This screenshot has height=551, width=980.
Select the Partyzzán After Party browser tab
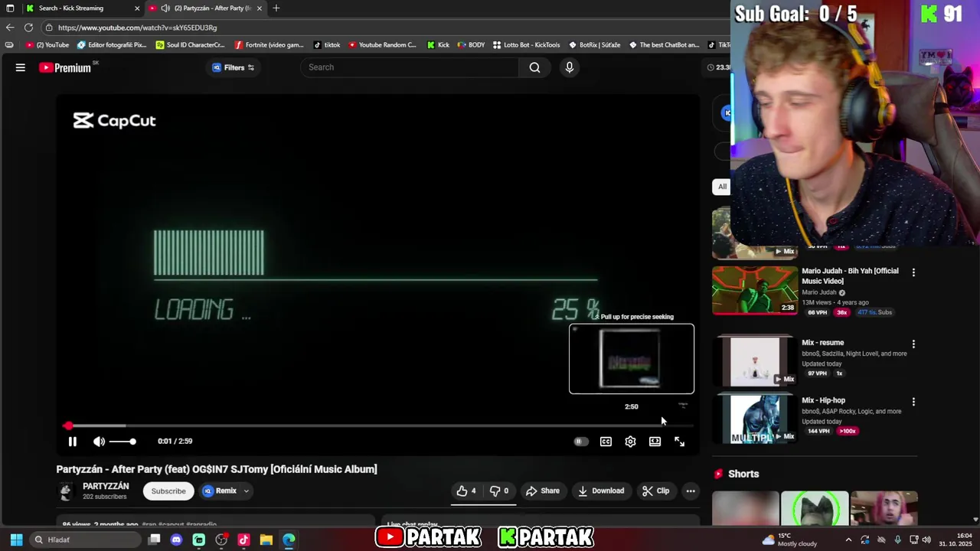[x=207, y=8]
